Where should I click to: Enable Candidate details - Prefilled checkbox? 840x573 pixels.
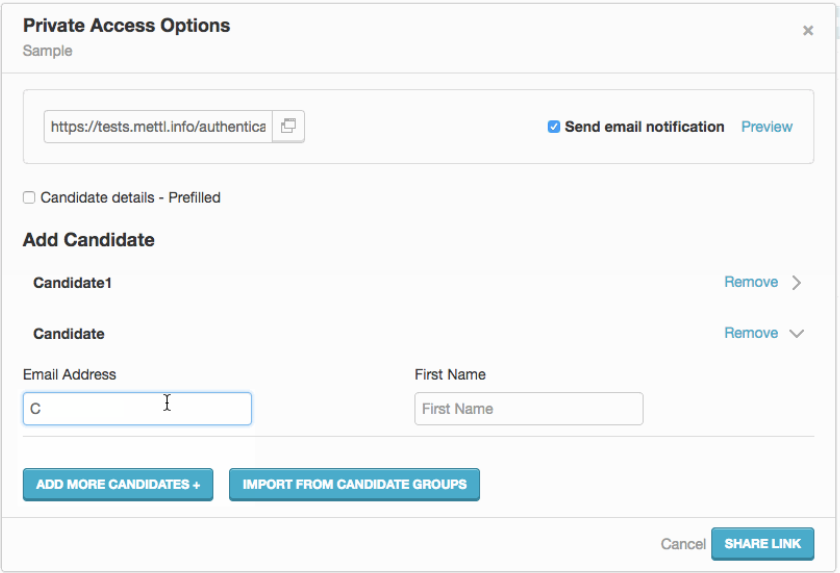pos(29,198)
